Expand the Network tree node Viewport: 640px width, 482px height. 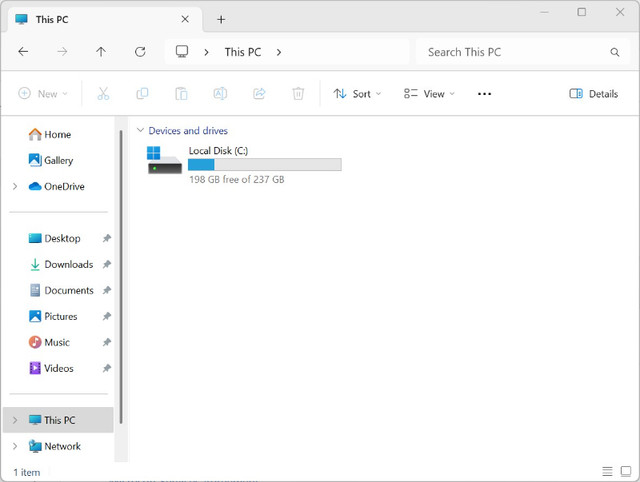point(15,446)
